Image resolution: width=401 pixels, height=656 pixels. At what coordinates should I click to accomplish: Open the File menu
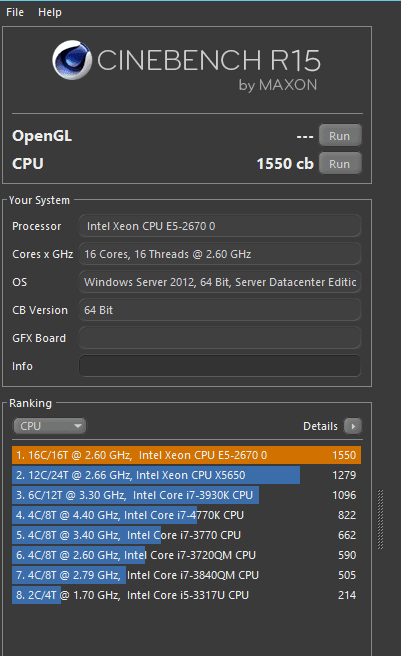pyautogui.click(x=15, y=12)
